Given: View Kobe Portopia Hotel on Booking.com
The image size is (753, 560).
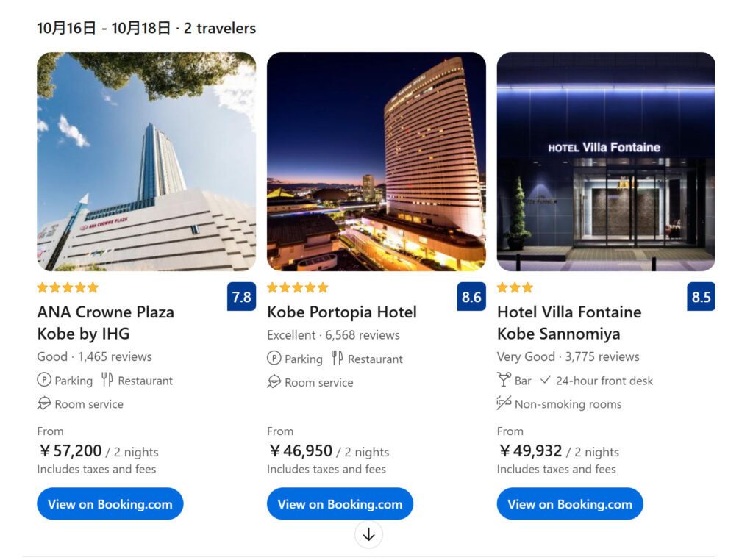Looking at the screenshot, I should click(x=340, y=504).
